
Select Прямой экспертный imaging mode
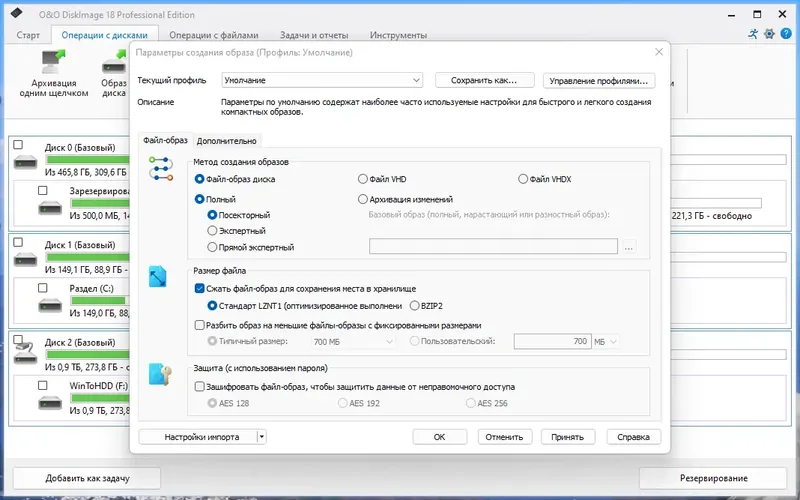(x=212, y=247)
